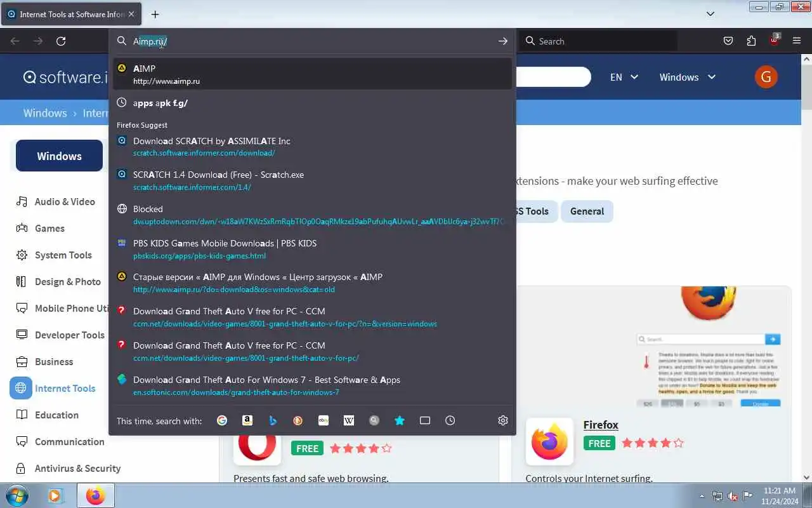Open Business category
The width and height of the screenshot is (812, 508).
click(54, 361)
